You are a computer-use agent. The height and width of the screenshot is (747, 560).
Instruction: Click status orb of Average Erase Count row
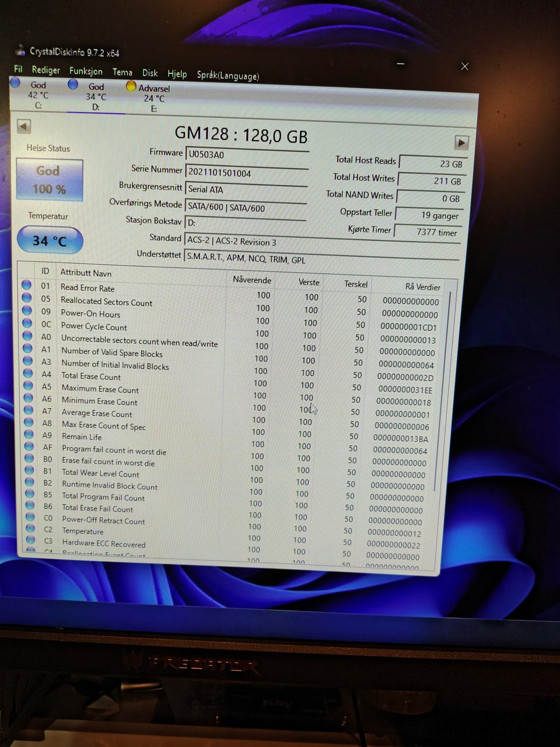[x=29, y=410]
